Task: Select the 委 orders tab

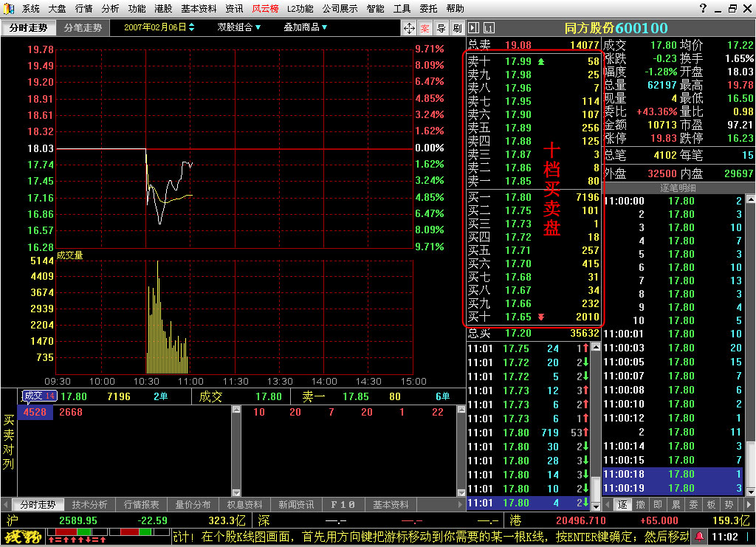Action: [x=693, y=505]
